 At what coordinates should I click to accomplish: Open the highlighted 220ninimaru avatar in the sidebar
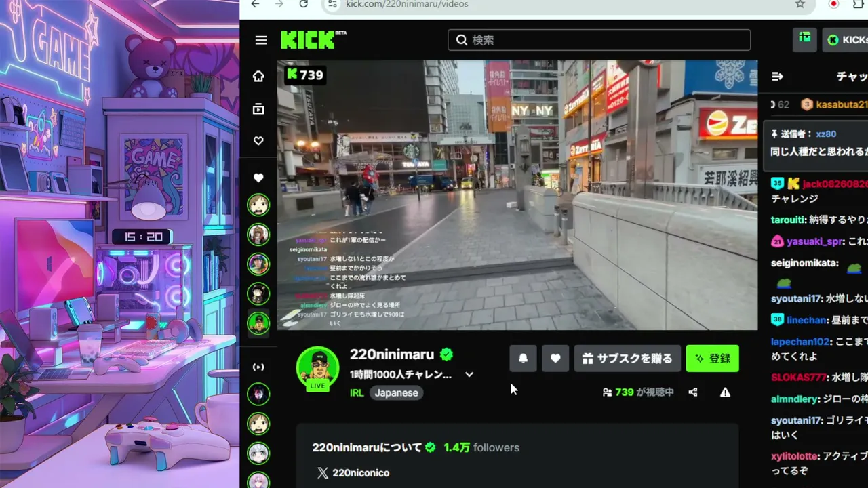pyautogui.click(x=258, y=323)
